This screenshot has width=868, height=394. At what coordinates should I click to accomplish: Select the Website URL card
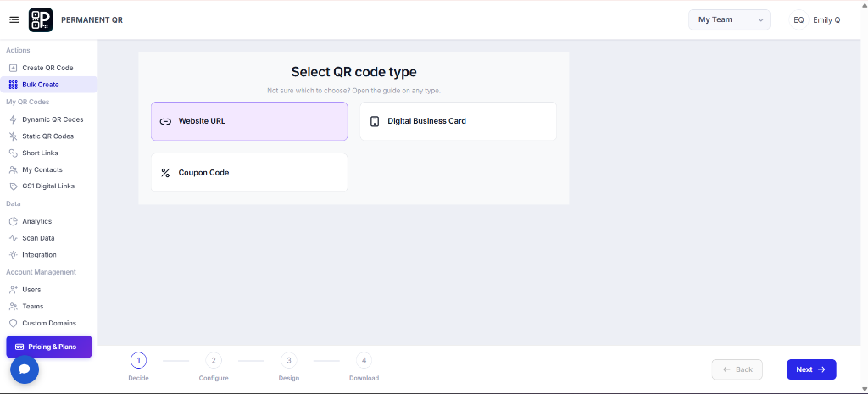(x=249, y=121)
